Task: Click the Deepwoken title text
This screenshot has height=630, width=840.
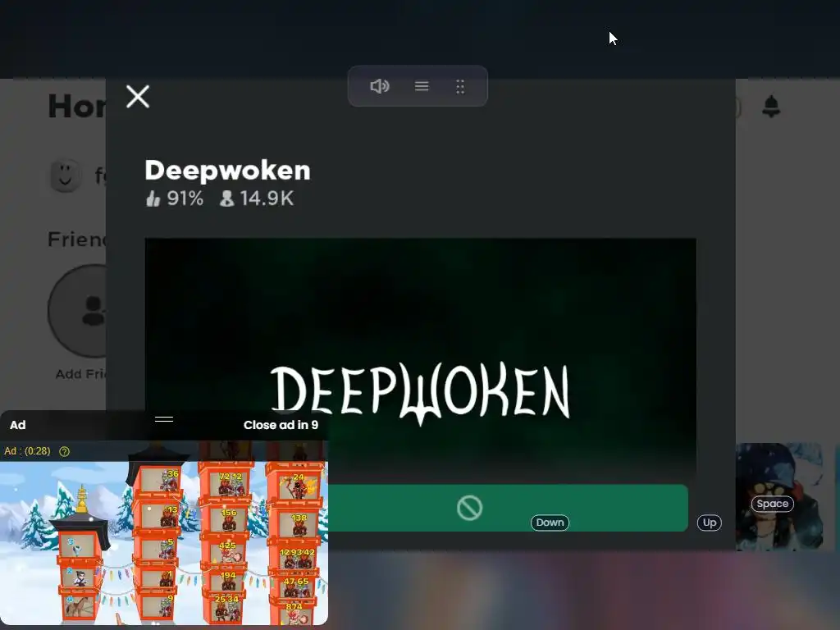Action: (228, 171)
